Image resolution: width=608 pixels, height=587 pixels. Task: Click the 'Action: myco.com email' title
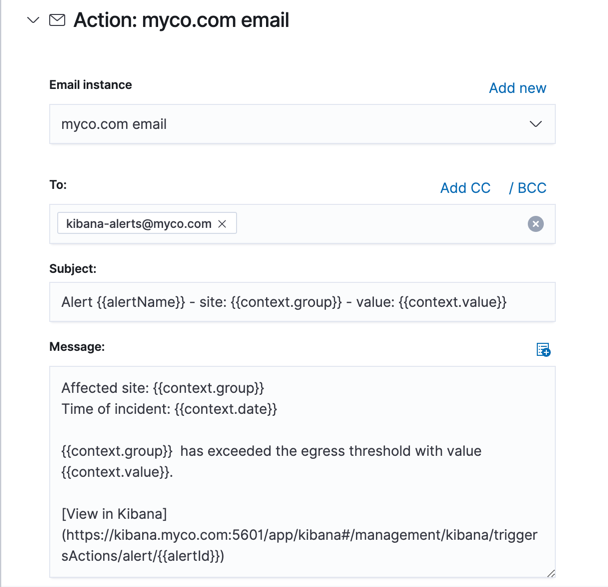click(x=181, y=20)
